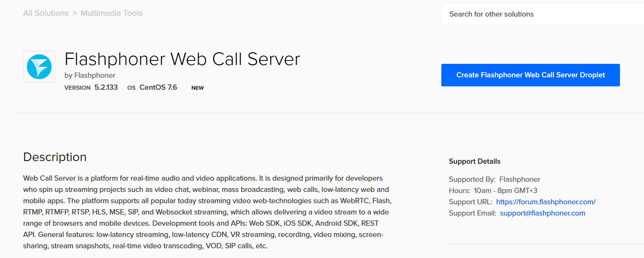Click the breadcrumb separator arrow
This screenshot has width=644, height=258.
(75, 13)
